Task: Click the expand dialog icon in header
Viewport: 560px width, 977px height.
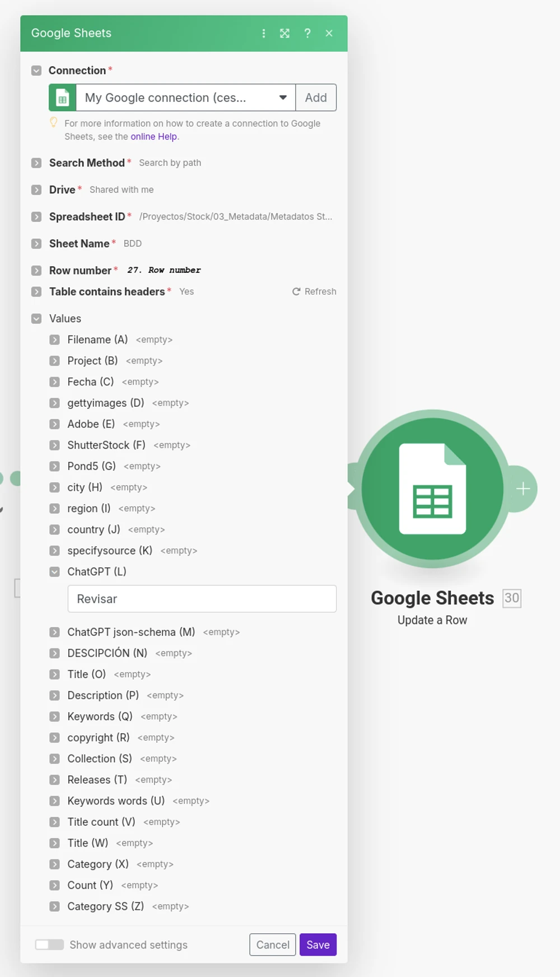Action: click(285, 33)
